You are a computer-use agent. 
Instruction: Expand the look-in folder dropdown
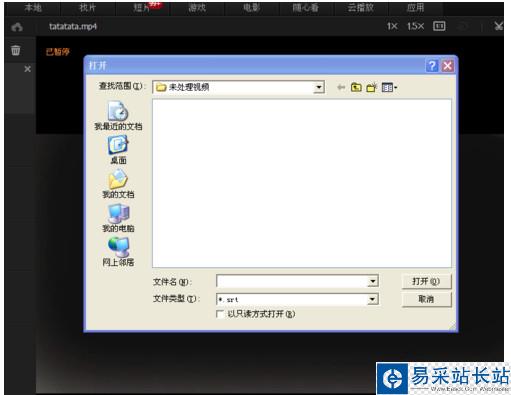319,87
